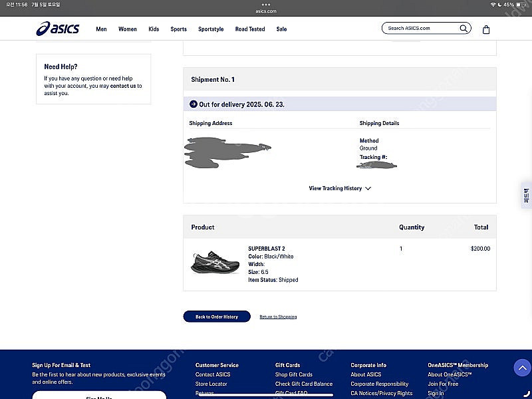Open the Kids menu

(154, 29)
